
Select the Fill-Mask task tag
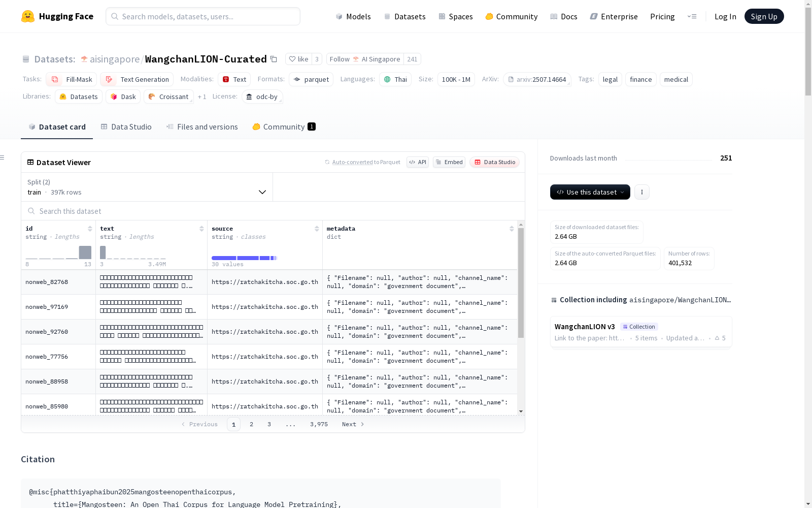(71, 79)
